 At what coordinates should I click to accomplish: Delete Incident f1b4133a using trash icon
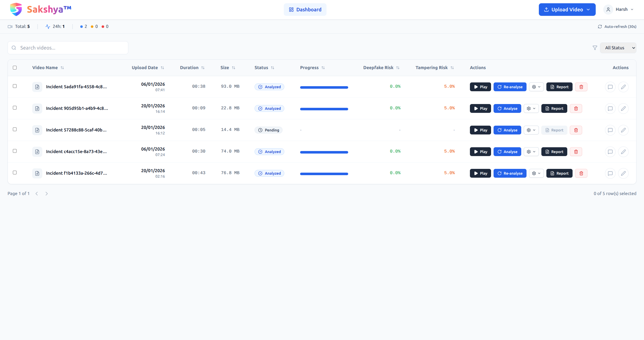pyautogui.click(x=581, y=173)
